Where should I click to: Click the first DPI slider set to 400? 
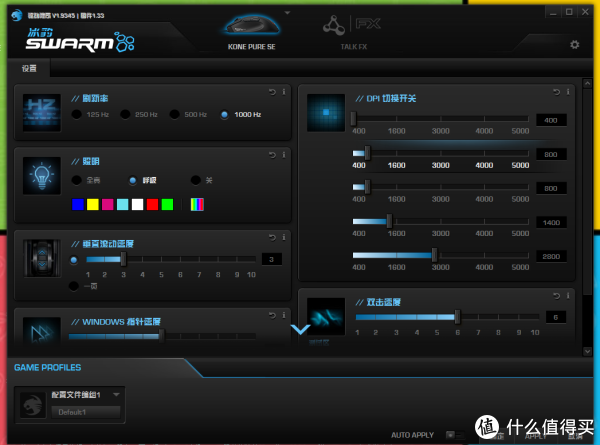point(354,119)
